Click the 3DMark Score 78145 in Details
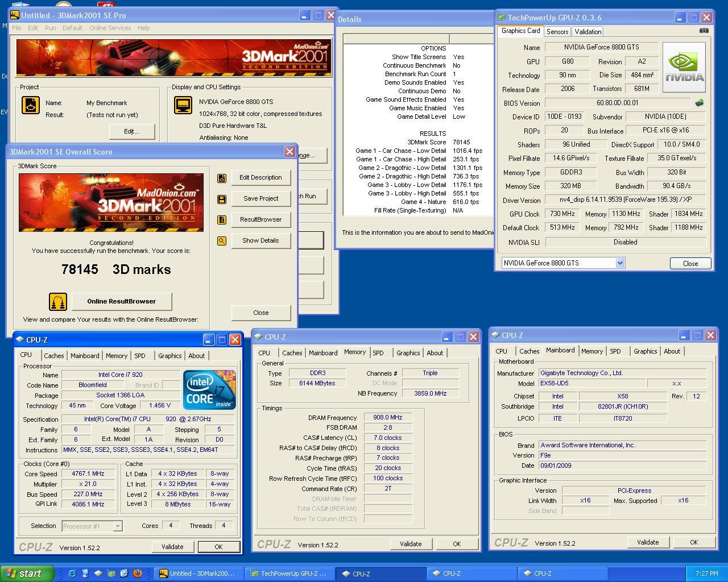The width and height of the screenshot is (728, 582). tap(461, 142)
